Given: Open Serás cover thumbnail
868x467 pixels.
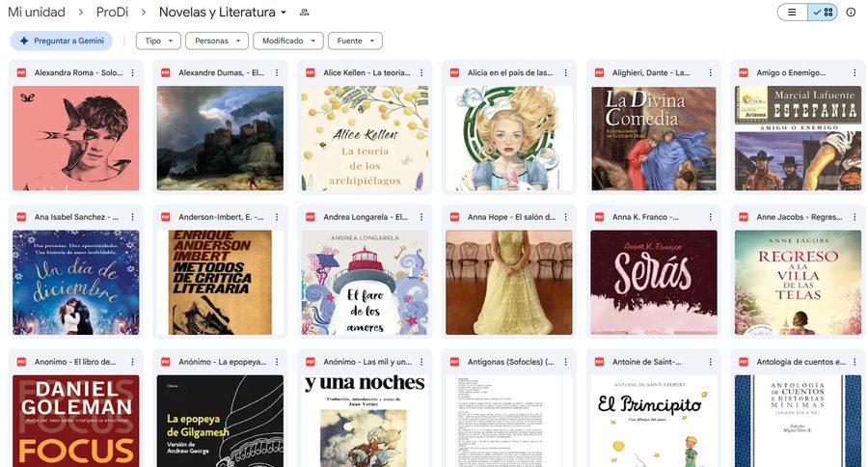Looking at the screenshot, I should pos(654,283).
